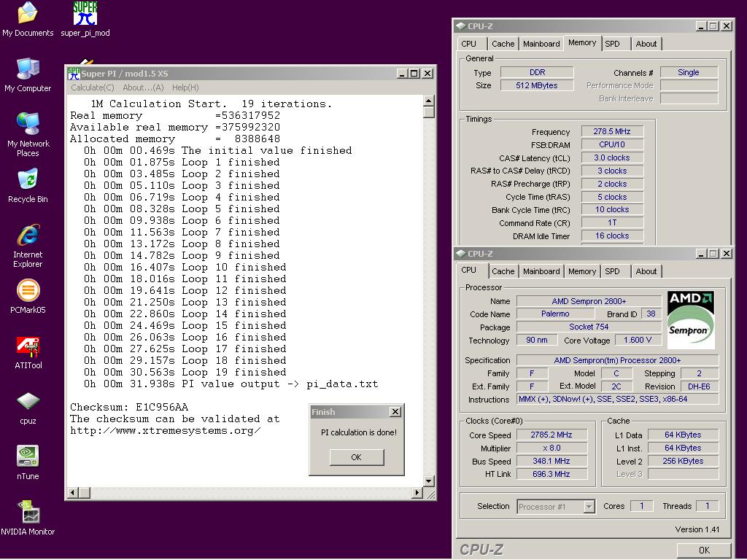This screenshot has height=560, width=747.
Task: Click the Core Voltage 1.600 V value
Action: tap(638, 340)
